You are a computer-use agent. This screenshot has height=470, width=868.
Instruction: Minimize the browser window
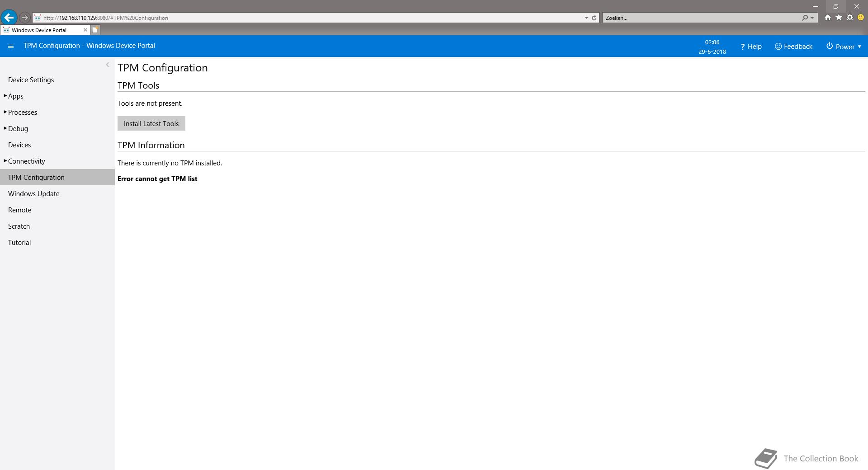816,6
